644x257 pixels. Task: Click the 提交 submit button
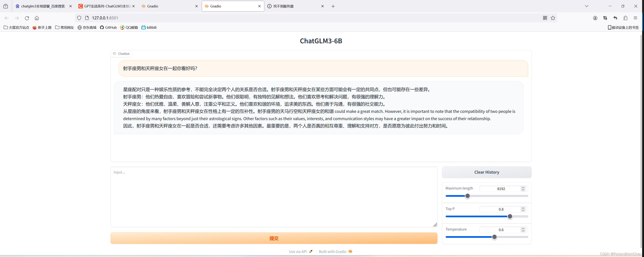click(274, 238)
